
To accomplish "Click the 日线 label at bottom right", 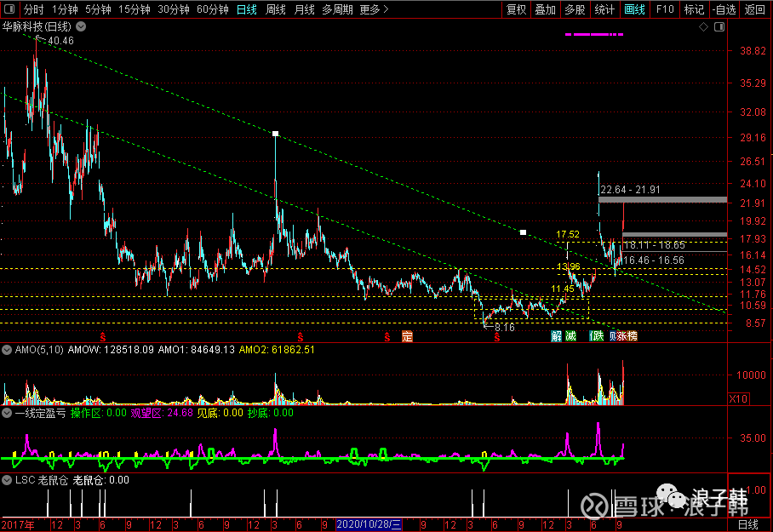I will [x=747, y=524].
